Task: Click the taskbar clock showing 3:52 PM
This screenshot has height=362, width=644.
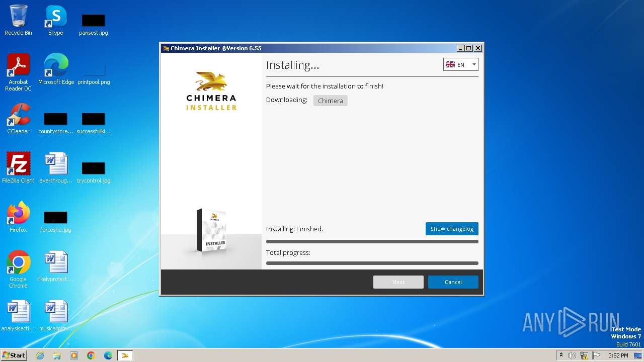Action: (618, 355)
